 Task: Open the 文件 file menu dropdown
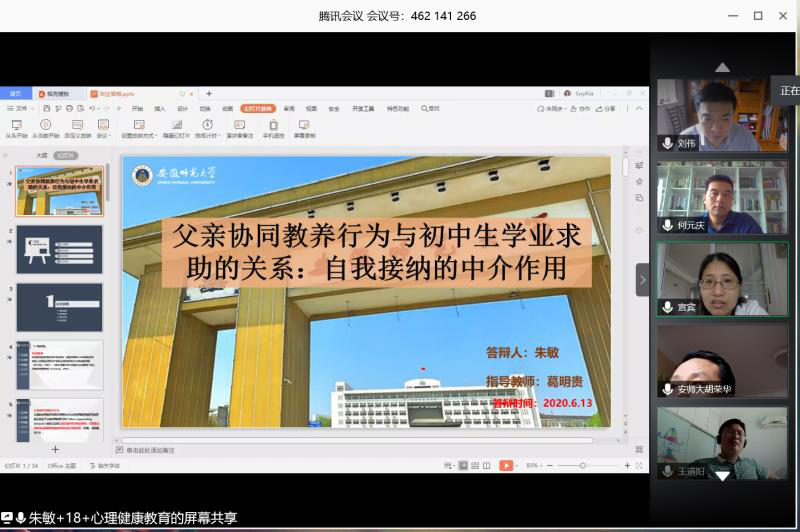pyautogui.click(x=22, y=108)
